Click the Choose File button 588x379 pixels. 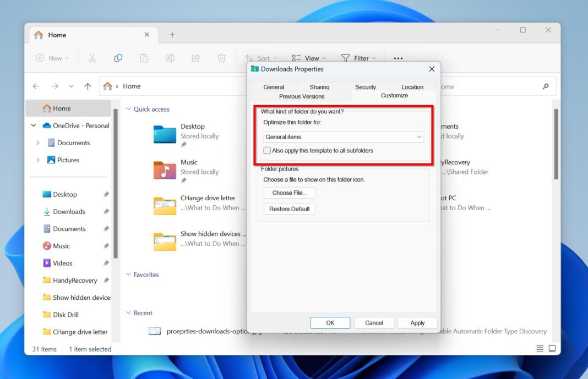click(289, 193)
